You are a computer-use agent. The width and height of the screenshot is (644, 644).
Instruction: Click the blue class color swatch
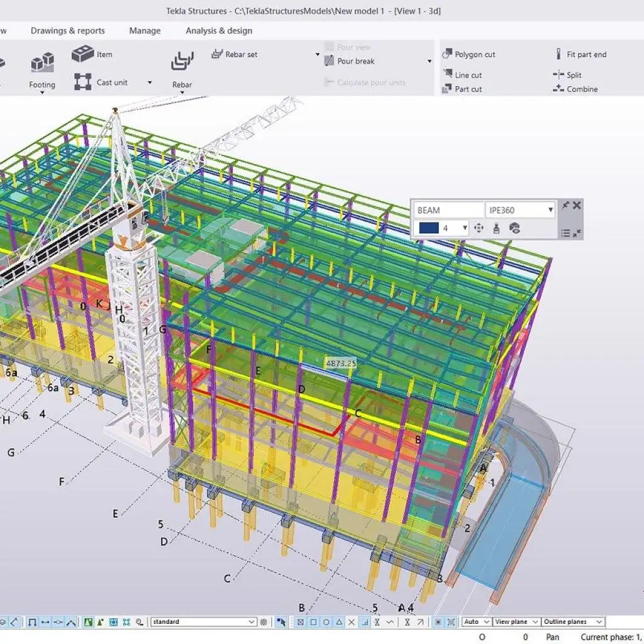(429, 228)
